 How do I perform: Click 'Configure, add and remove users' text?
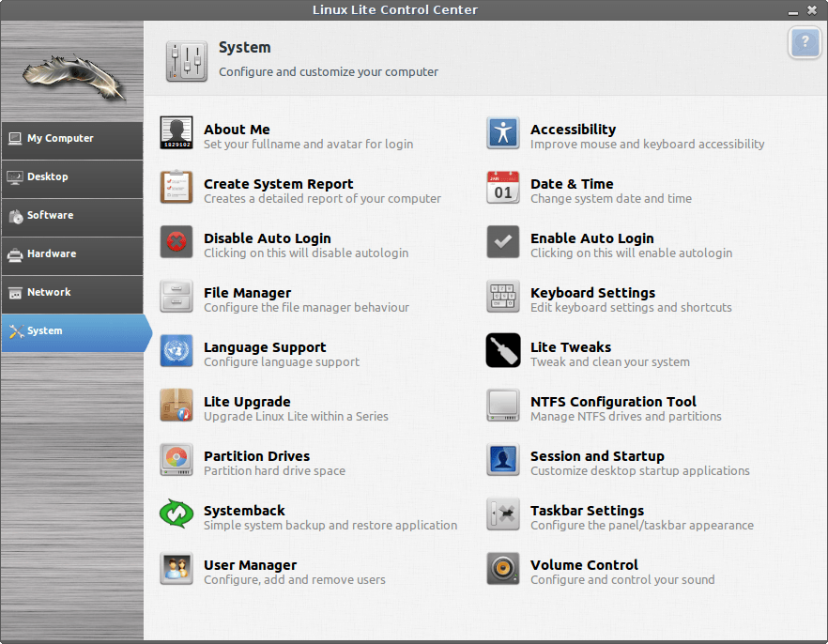[295, 579]
